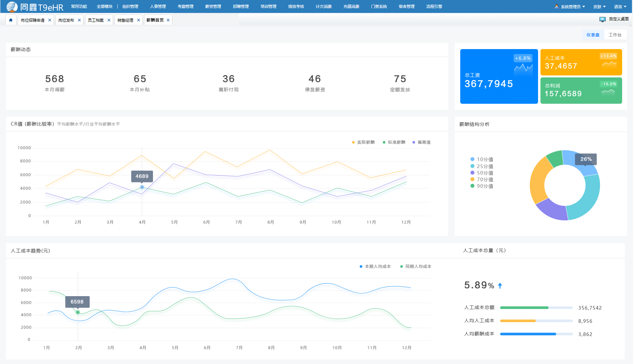Toggle the 25分值 donut legend item
This screenshot has height=364, width=633.
point(482,166)
